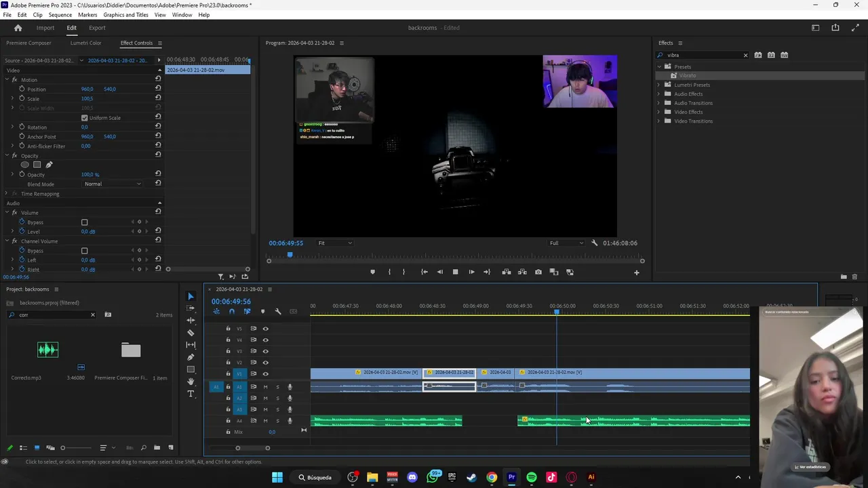Stop playback in Program Monitor

pos(455,272)
